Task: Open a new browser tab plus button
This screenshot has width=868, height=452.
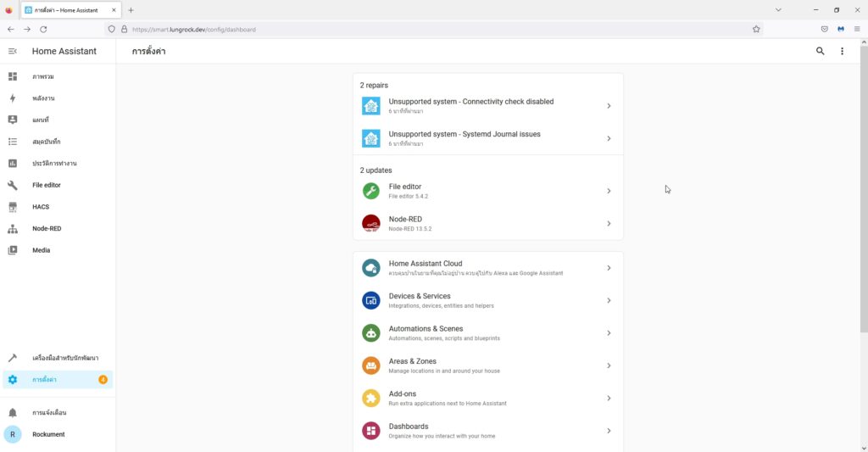Action: [131, 10]
